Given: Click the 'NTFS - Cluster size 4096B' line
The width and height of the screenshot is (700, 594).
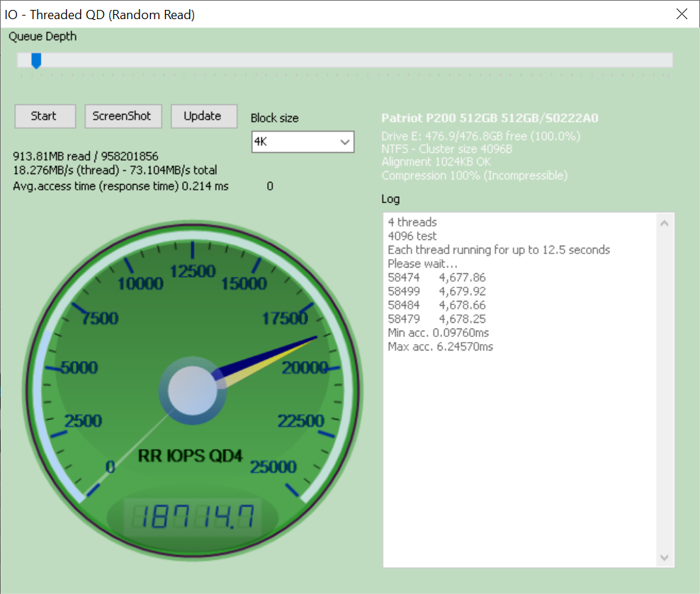Looking at the screenshot, I should pyautogui.click(x=447, y=149).
